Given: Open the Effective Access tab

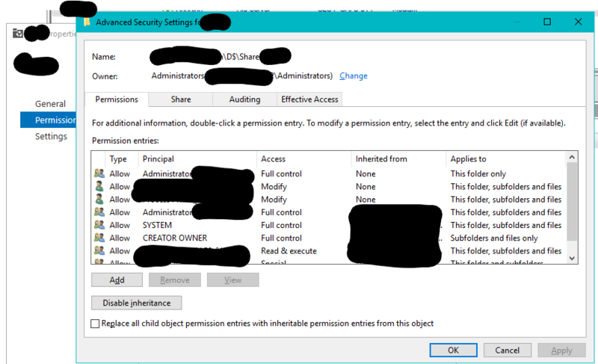Looking at the screenshot, I should tap(309, 99).
